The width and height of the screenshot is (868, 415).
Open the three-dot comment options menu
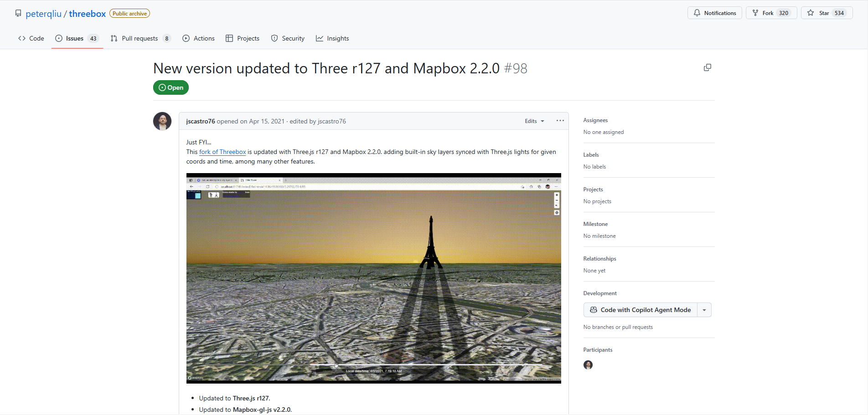tap(560, 121)
